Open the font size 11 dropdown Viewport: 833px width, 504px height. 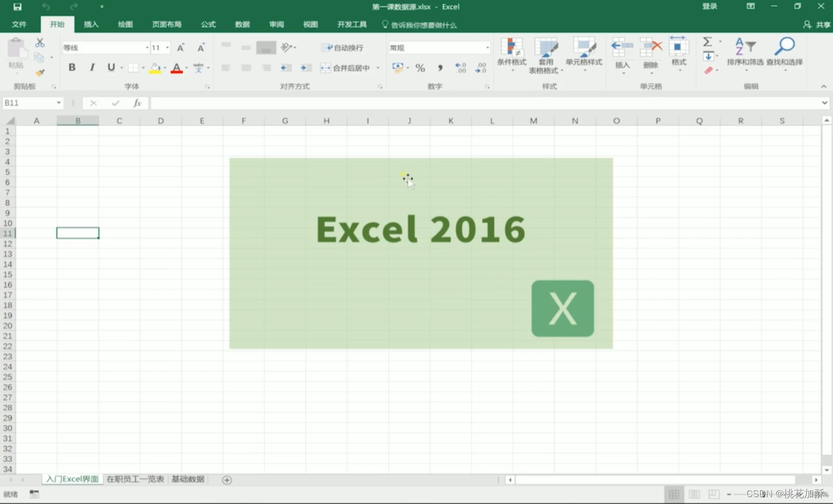[x=167, y=48]
